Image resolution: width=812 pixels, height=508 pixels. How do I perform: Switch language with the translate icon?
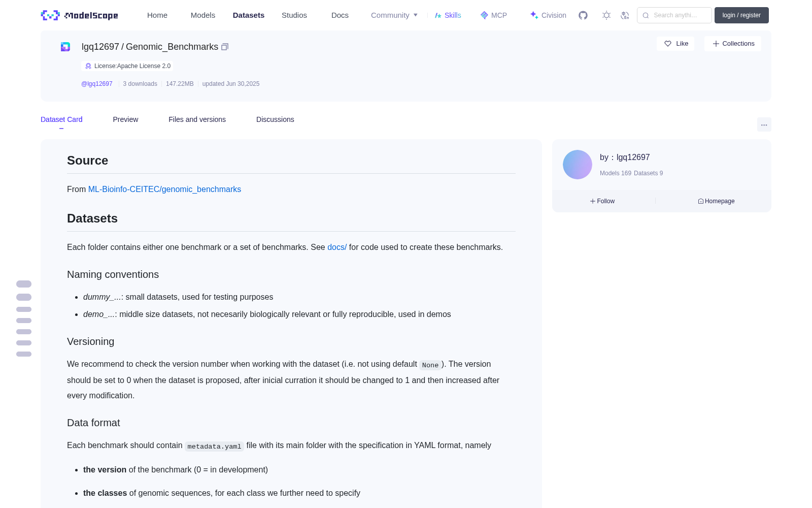pos(625,15)
